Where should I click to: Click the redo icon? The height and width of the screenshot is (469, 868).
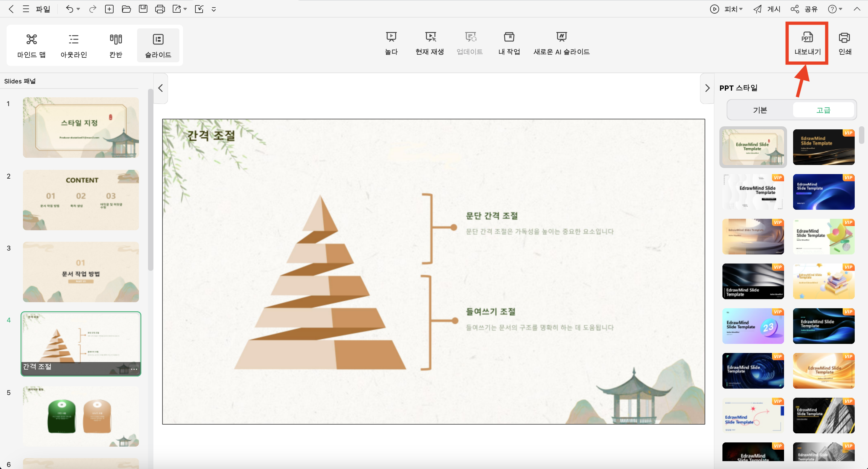tap(92, 9)
